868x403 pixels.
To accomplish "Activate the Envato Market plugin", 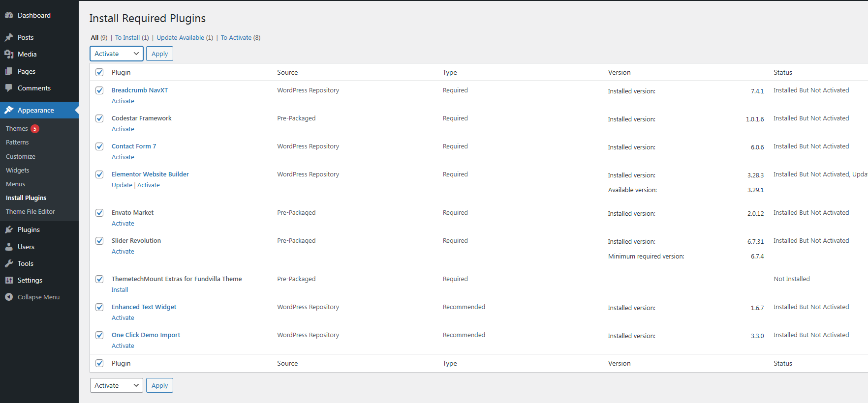I will (123, 223).
